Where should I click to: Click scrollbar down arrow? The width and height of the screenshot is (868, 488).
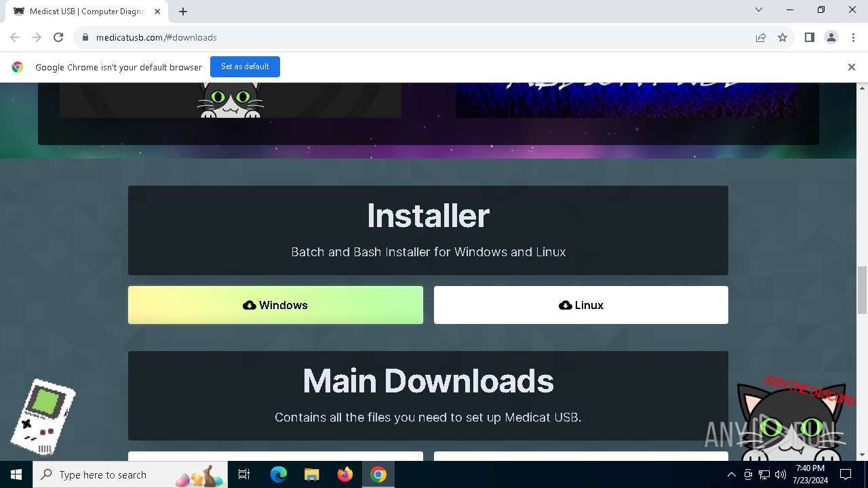coord(863,455)
